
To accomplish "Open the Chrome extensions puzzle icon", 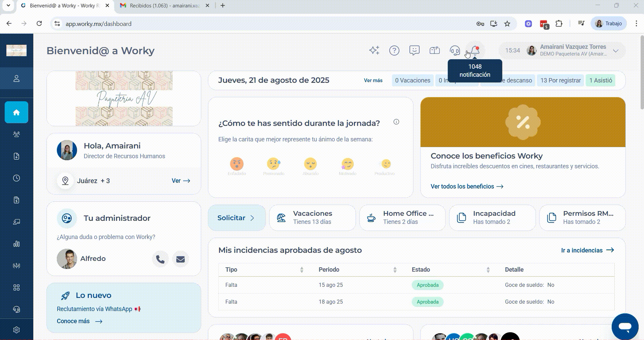I will point(559,24).
